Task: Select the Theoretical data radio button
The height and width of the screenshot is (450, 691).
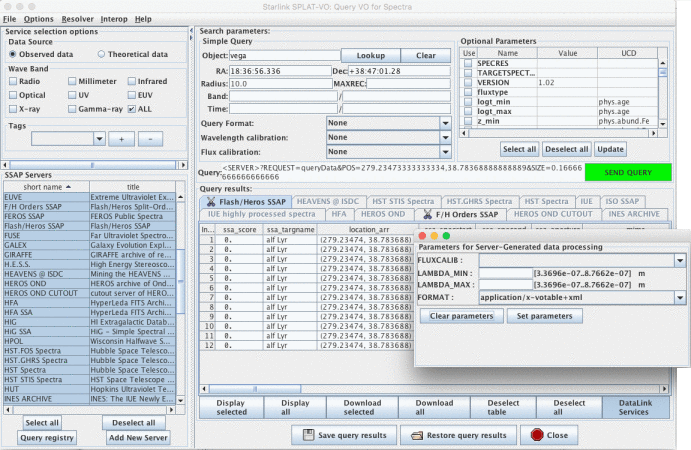Action: point(101,54)
